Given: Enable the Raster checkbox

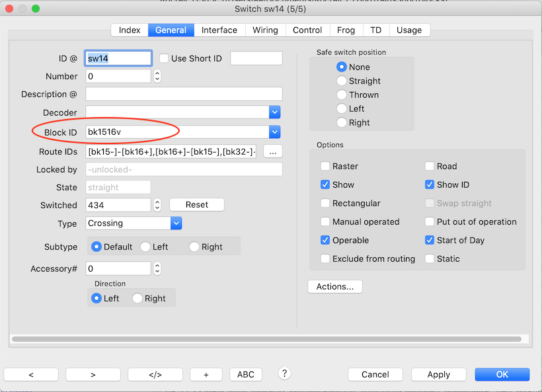Looking at the screenshot, I should pyautogui.click(x=325, y=167).
